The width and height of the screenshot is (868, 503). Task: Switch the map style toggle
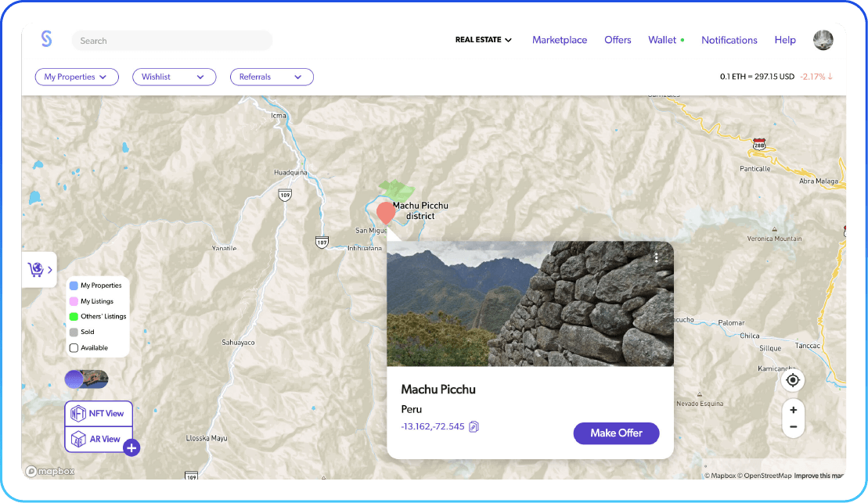(x=86, y=379)
